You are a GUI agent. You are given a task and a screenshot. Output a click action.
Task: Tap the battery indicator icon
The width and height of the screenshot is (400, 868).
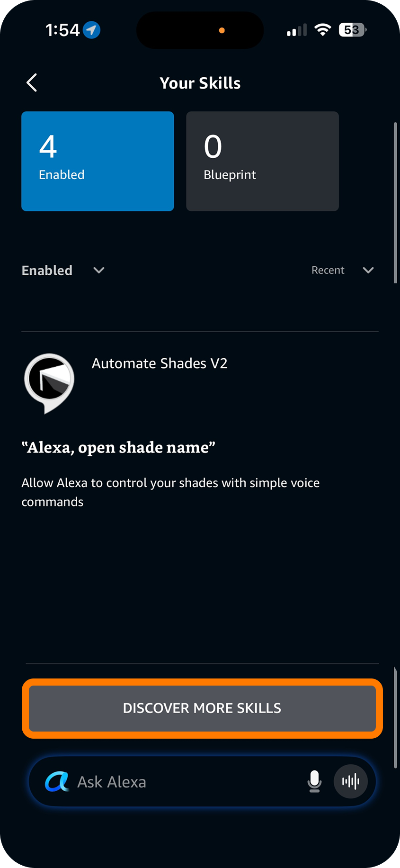(353, 30)
